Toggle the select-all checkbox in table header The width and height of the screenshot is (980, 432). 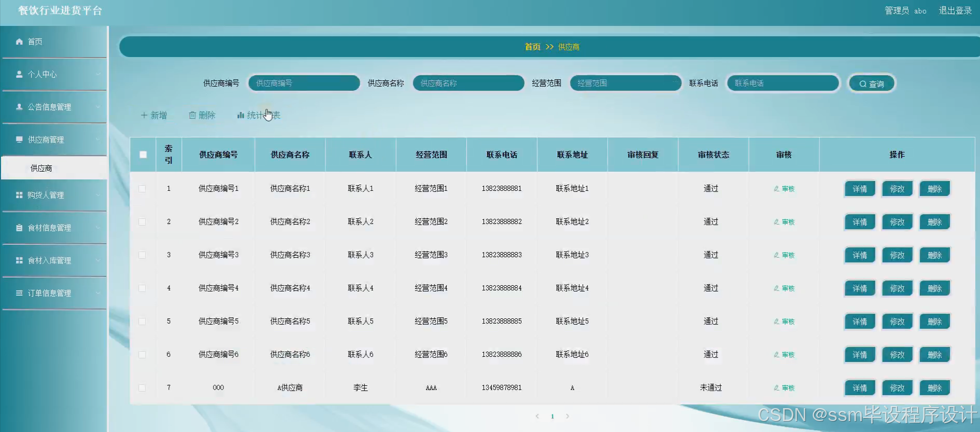[143, 155]
